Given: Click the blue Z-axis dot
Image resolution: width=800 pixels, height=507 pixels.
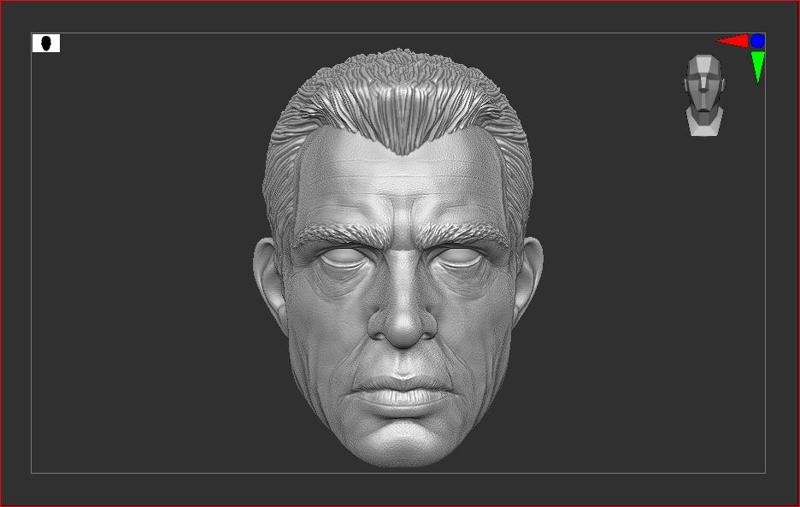Looking at the screenshot, I should pyautogui.click(x=757, y=41).
